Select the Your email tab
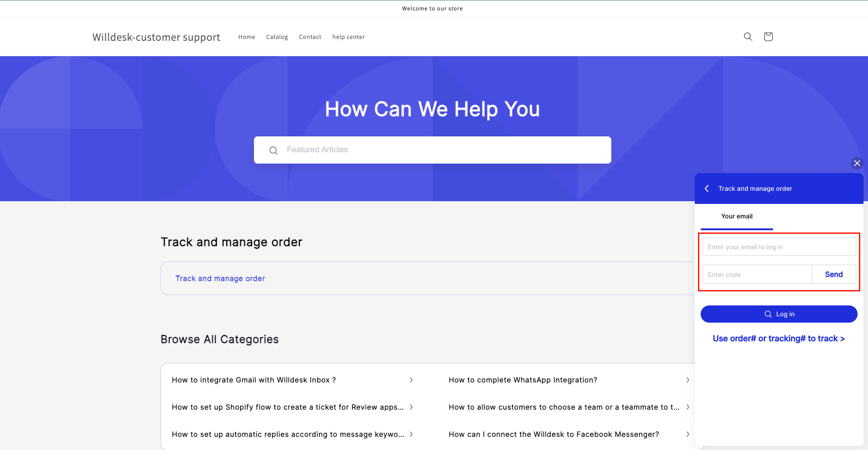 pyautogui.click(x=737, y=217)
